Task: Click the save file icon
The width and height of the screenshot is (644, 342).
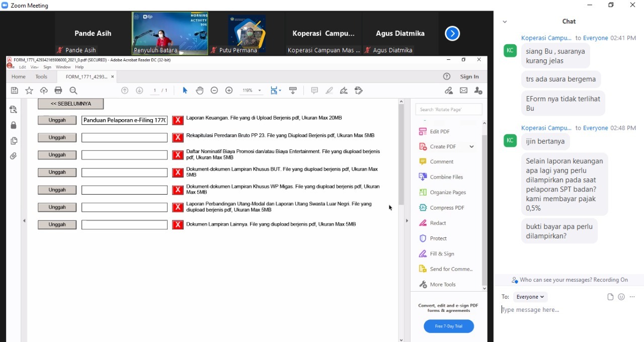Action: coord(15,91)
